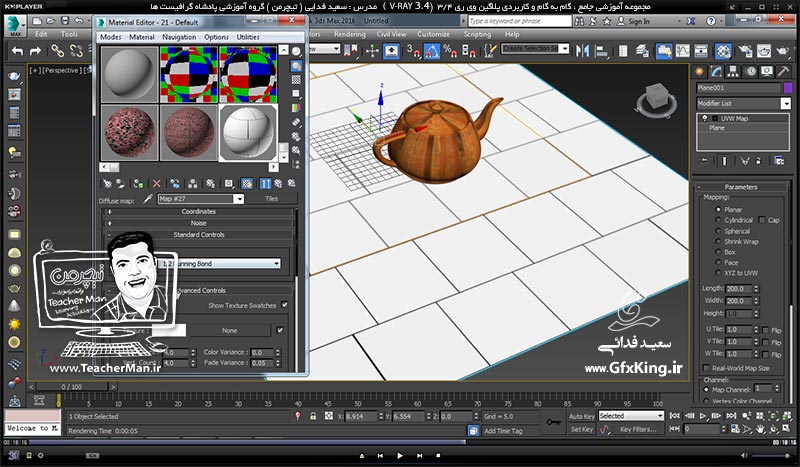Open the Render Setup teapot icon
Image resolution: width=800 pixels, height=467 pixels.
click(x=745, y=51)
